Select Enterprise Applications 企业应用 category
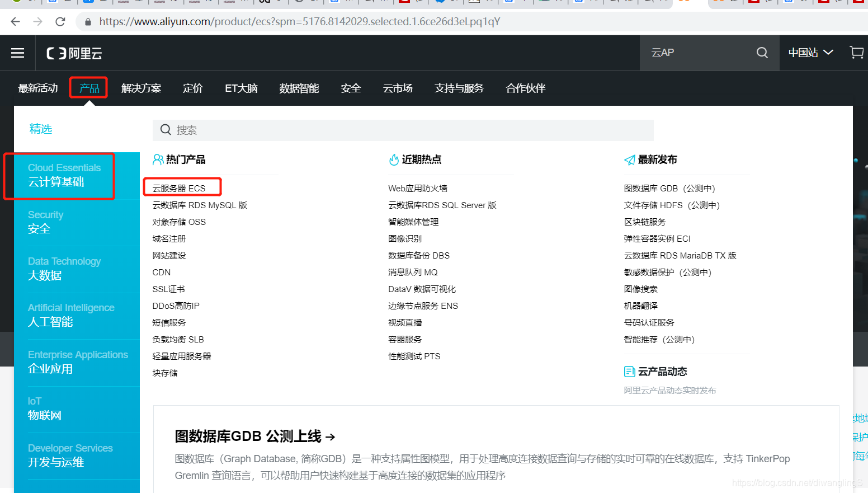 coord(77,362)
